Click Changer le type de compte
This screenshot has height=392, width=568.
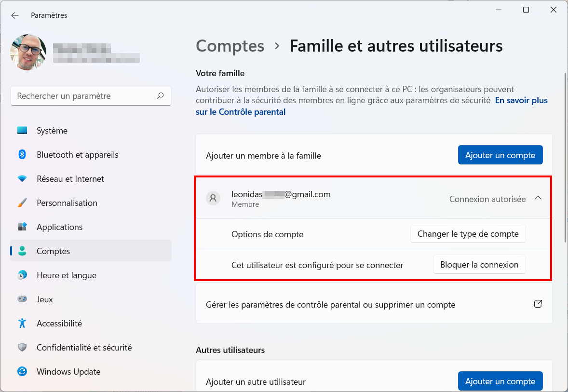(x=468, y=234)
